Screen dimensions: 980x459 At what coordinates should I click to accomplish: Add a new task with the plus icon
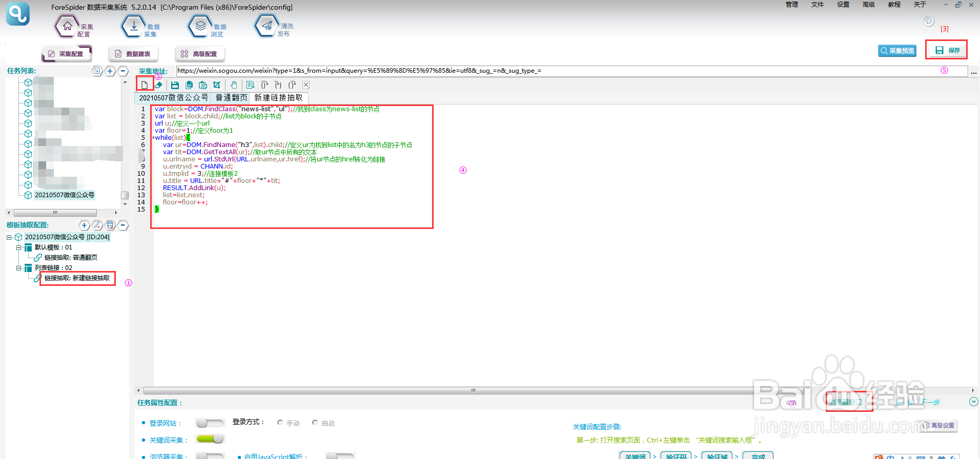coord(110,71)
